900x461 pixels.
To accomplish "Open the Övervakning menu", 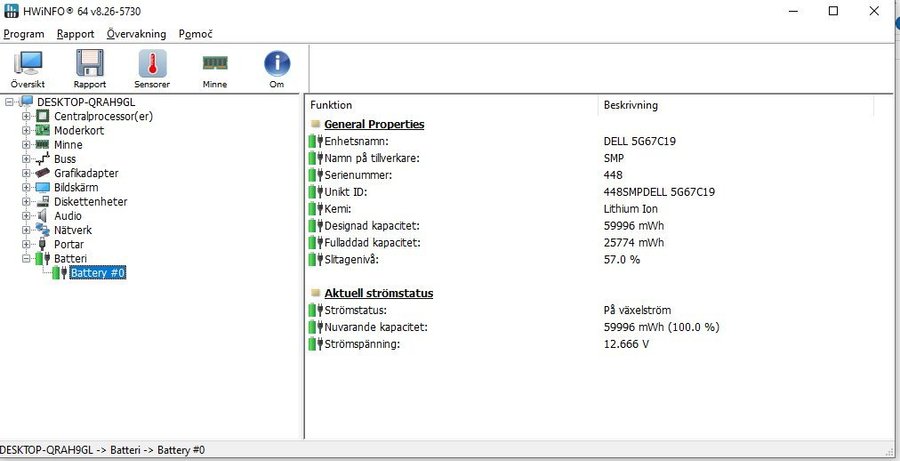I will (136, 34).
